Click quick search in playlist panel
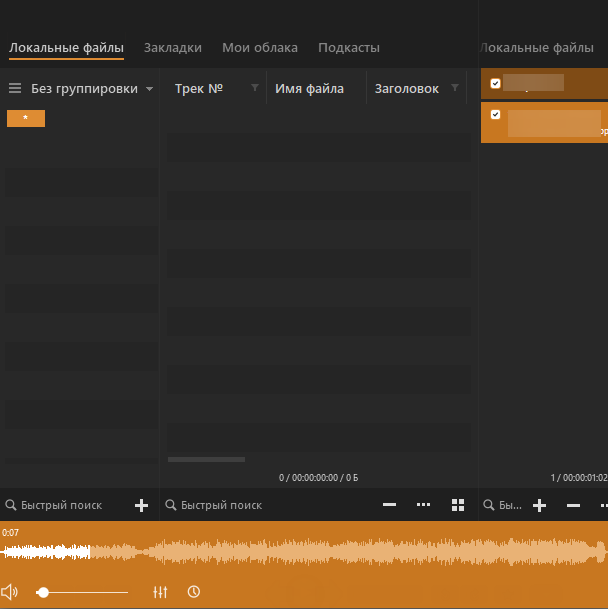Viewport: 608px width, 609px height. click(510, 505)
